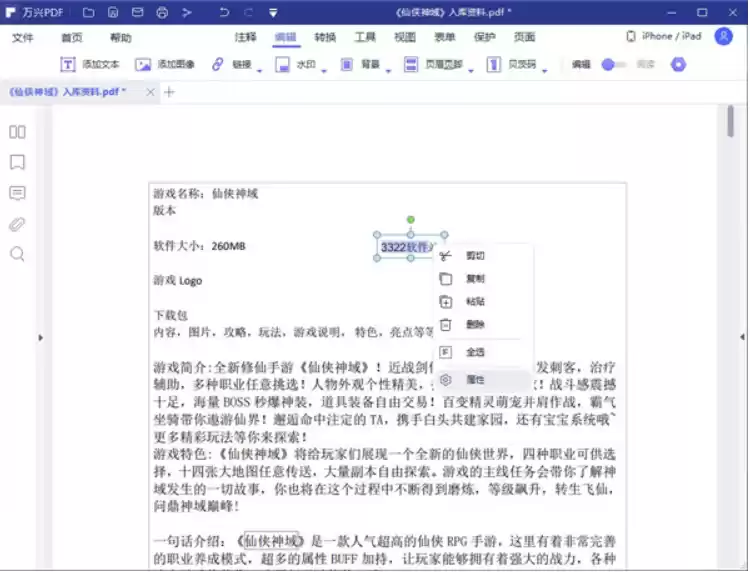Open the comments panel in left sidebar
Viewport: 750px width, 572px height.
[x=17, y=193]
